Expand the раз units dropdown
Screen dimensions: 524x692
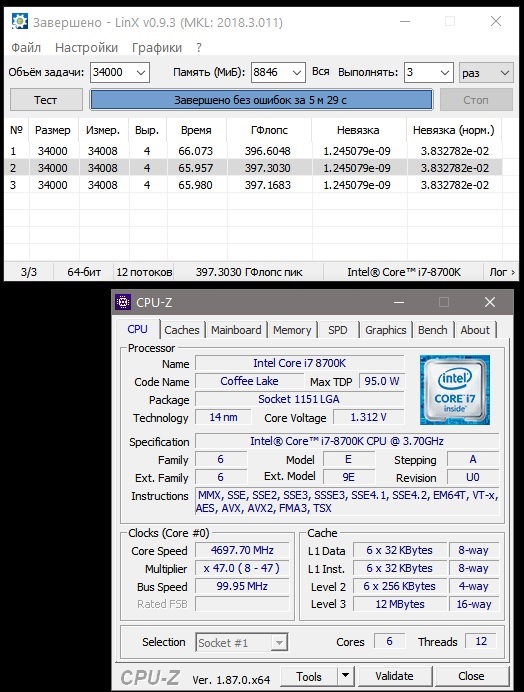pos(486,72)
